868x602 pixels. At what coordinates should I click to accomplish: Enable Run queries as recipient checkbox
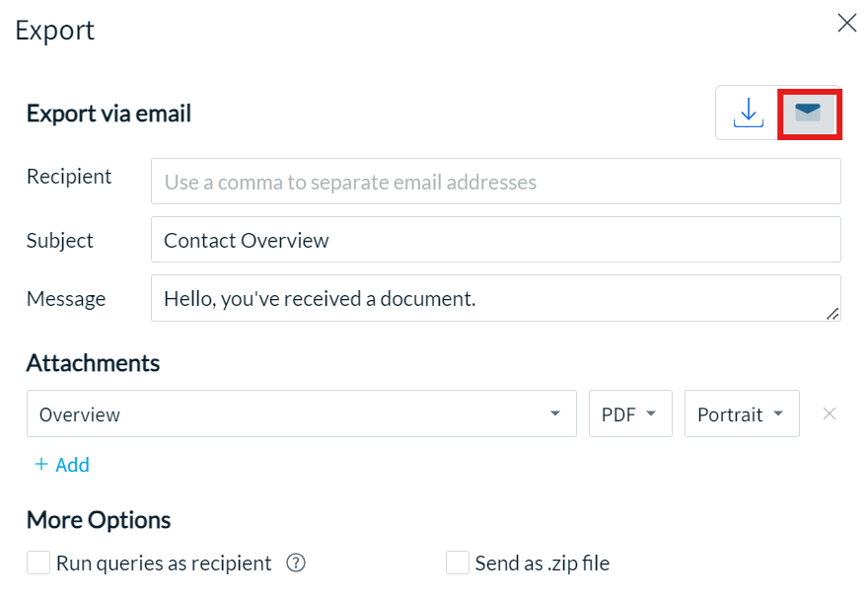(38, 563)
